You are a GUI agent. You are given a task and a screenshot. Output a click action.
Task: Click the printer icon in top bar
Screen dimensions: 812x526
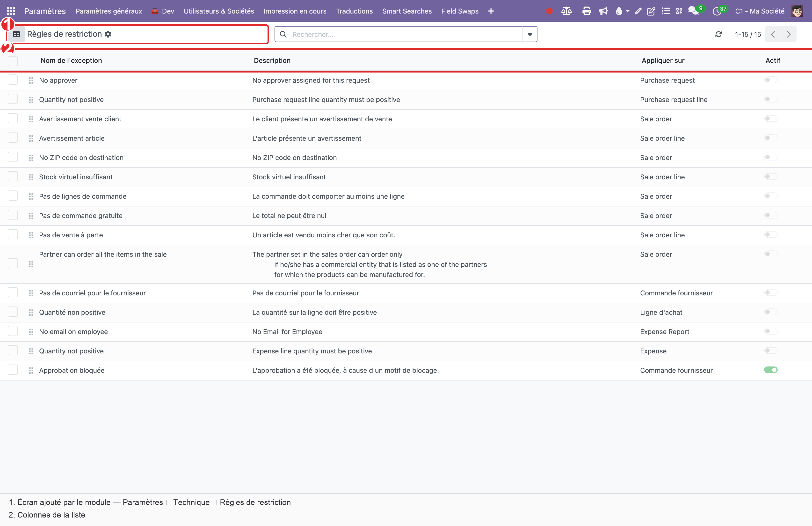[x=587, y=11]
